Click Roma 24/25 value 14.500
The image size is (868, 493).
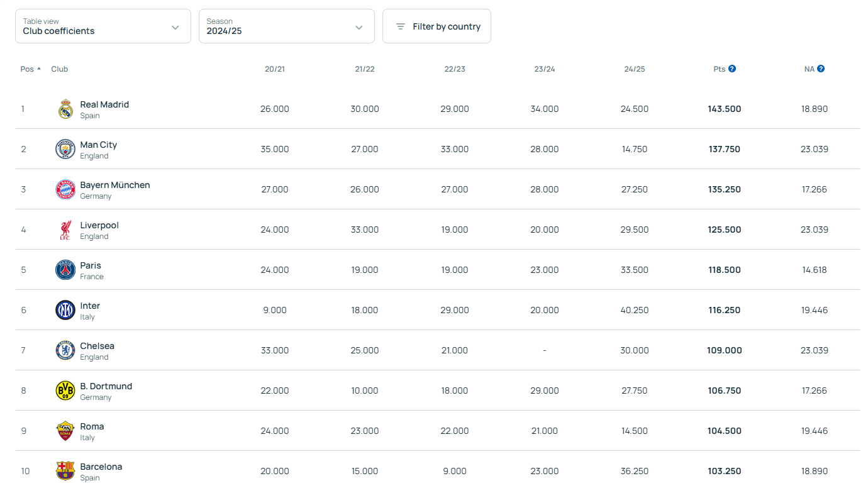635,431
